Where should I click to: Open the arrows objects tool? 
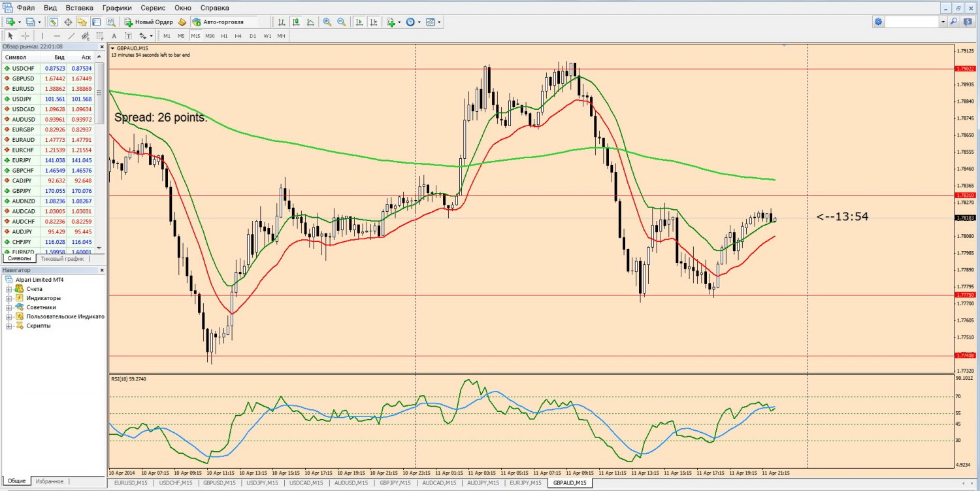(x=142, y=36)
